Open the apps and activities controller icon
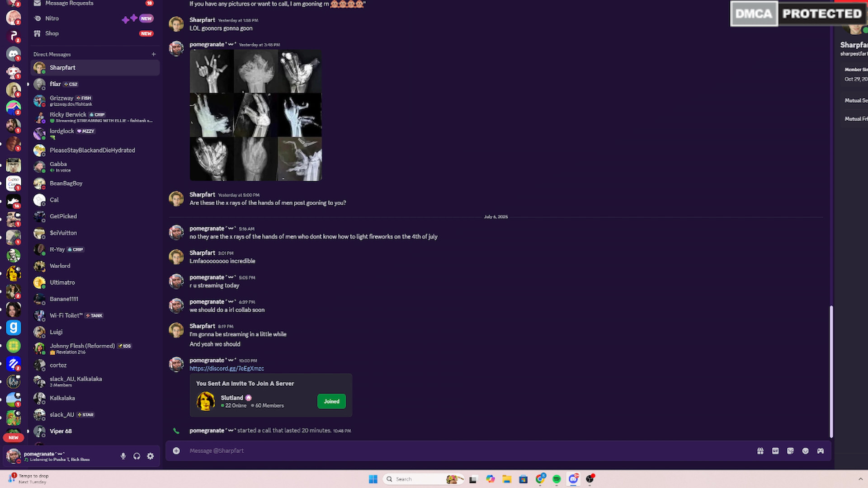This screenshot has width=868, height=488. point(821,451)
